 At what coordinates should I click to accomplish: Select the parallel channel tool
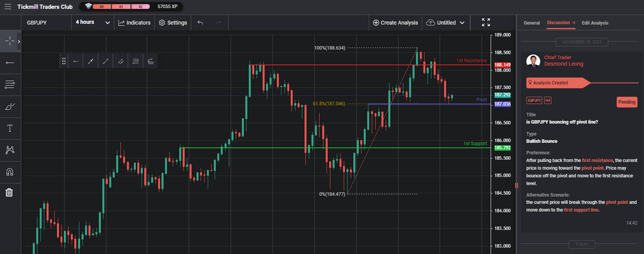120,61
